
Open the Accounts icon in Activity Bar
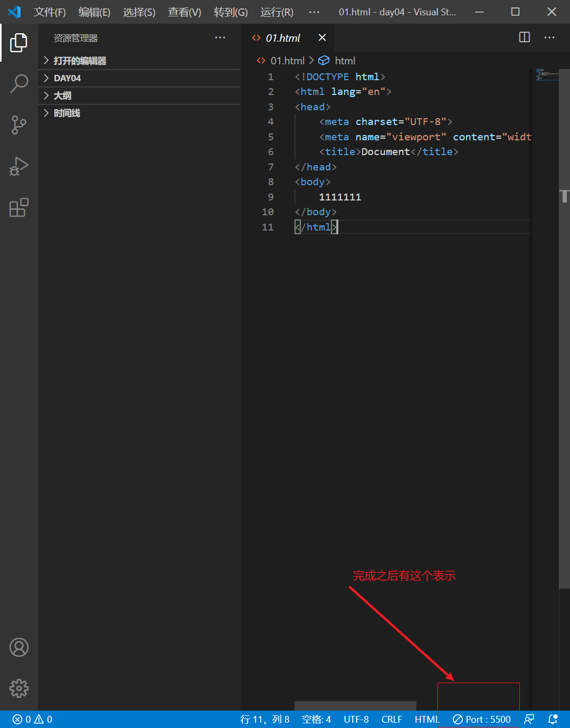19,647
